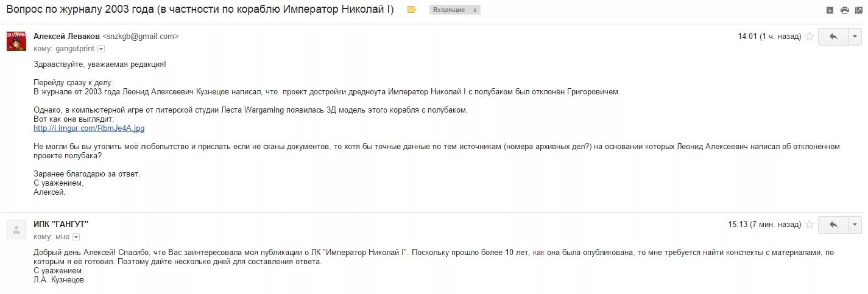Image resolution: width=868 pixels, height=294 pixels.
Task: Click Алексей Леваков's avatar picture
Action: coord(16,41)
